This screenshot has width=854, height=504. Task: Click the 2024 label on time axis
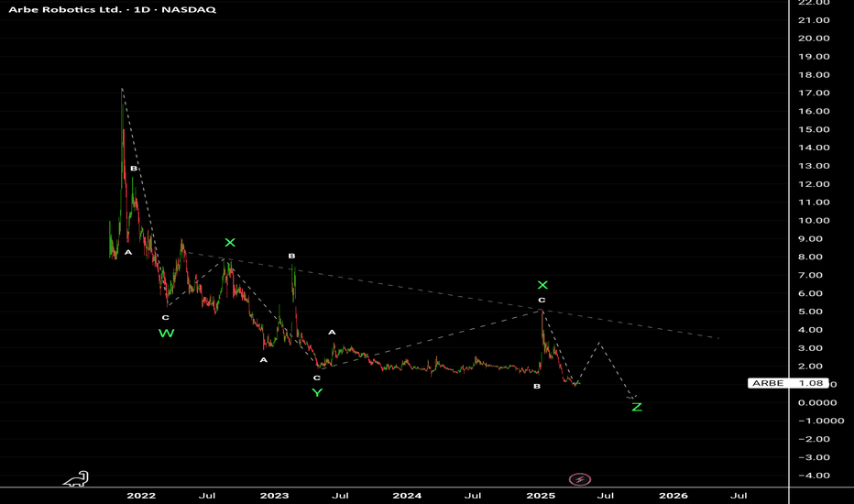click(x=407, y=495)
